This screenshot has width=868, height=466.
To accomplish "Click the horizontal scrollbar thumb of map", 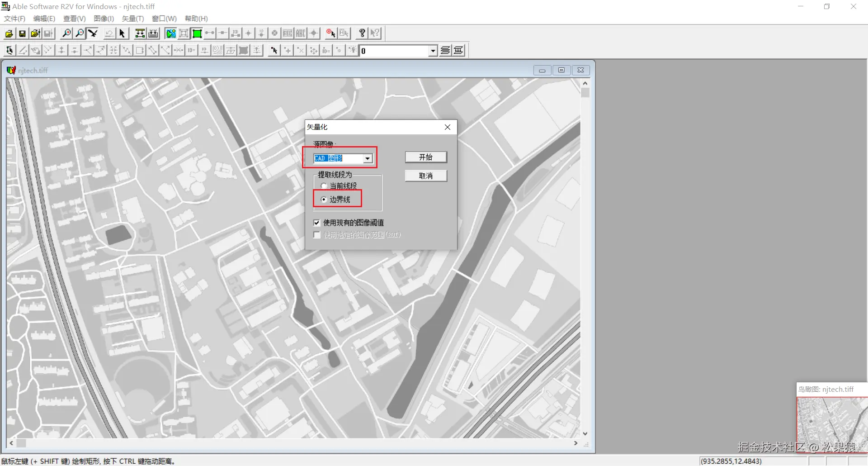I will pos(21,443).
